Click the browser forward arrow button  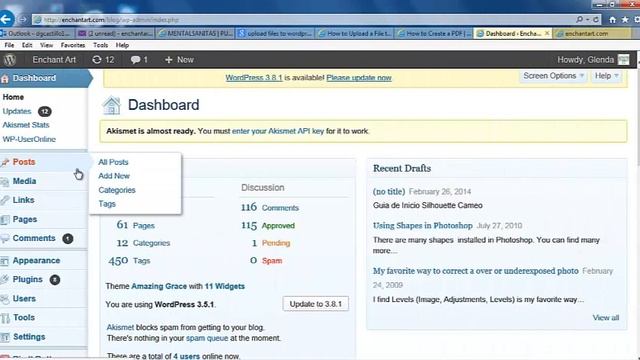click(x=23, y=19)
